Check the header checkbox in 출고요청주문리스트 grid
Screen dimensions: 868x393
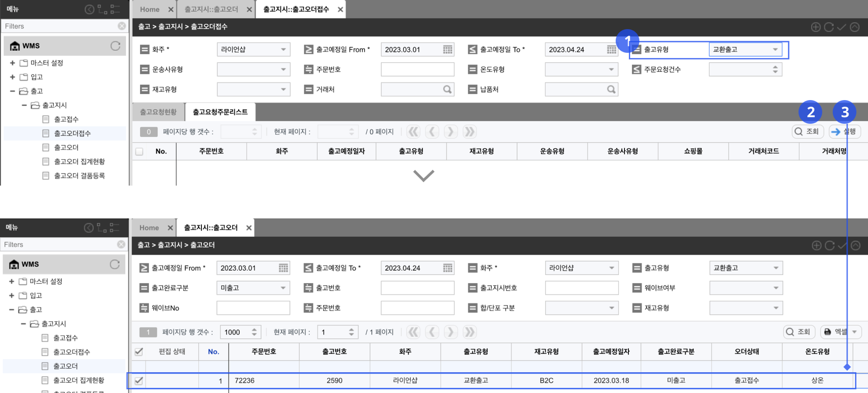click(139, 151)
